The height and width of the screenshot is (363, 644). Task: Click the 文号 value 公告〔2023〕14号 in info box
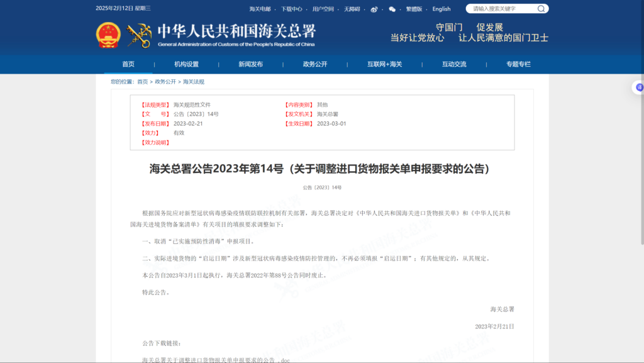point(196,114)
